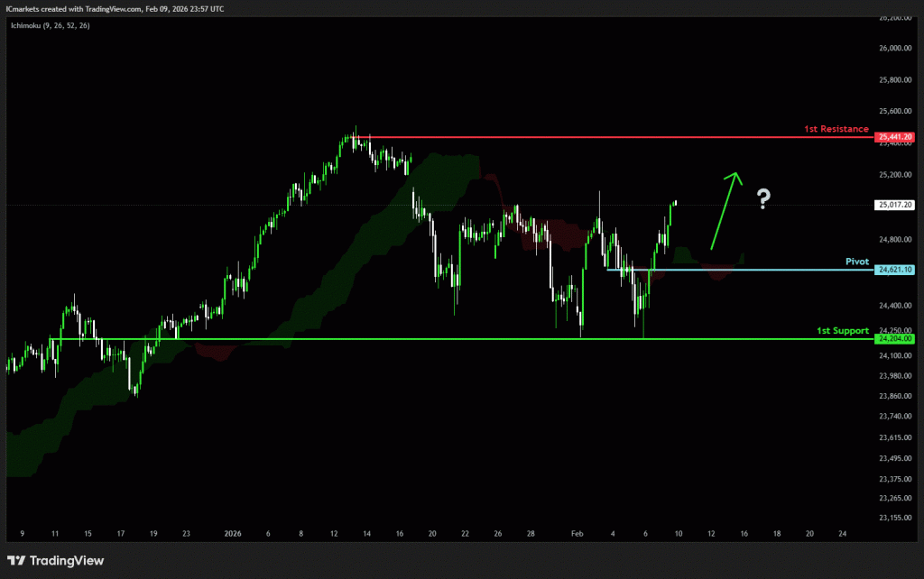This screenshot has height=579, width=924.
Task: Click the '24' date at time axis end
Action: (x=842, y=533)
